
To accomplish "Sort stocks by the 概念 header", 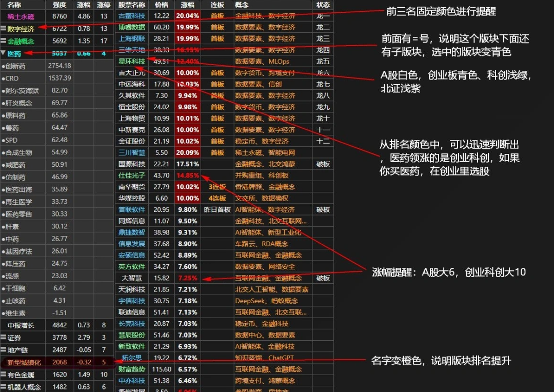I will 242,5.
